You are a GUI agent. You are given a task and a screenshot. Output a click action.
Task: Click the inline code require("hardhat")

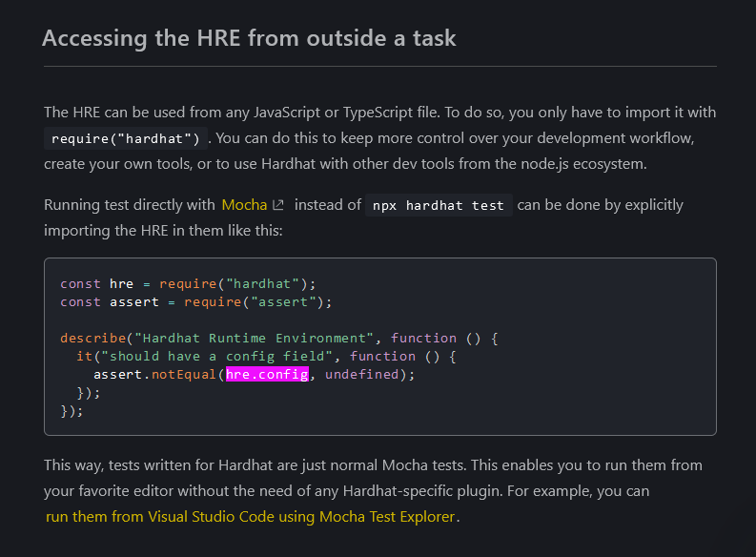pos(125,139)
